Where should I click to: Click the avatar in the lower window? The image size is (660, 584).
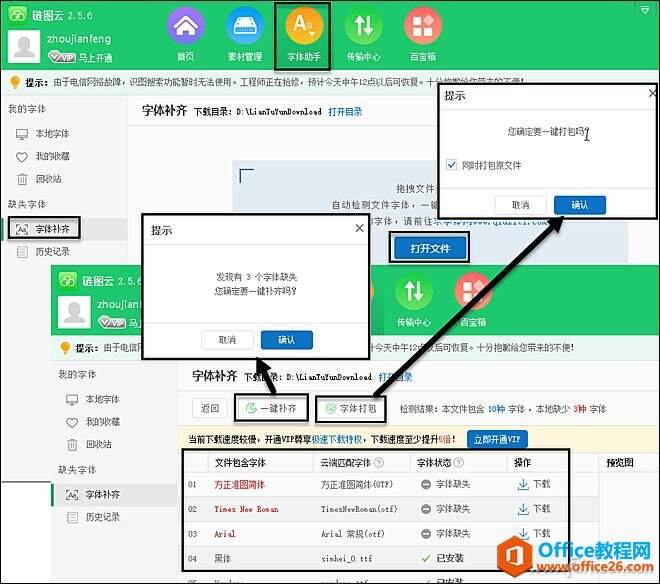[x=74, y=312]
